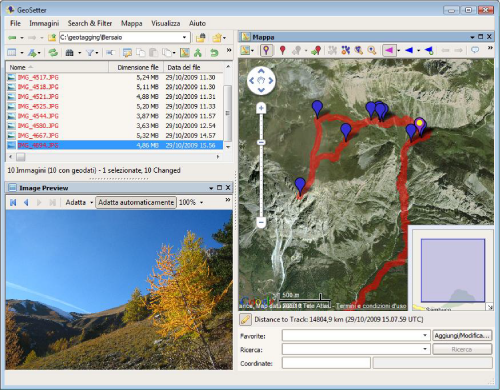Image resolution: width=500 pixels, height=390 pixels.
Task: Open the 100% zoom dropdown
Action: 201,203
